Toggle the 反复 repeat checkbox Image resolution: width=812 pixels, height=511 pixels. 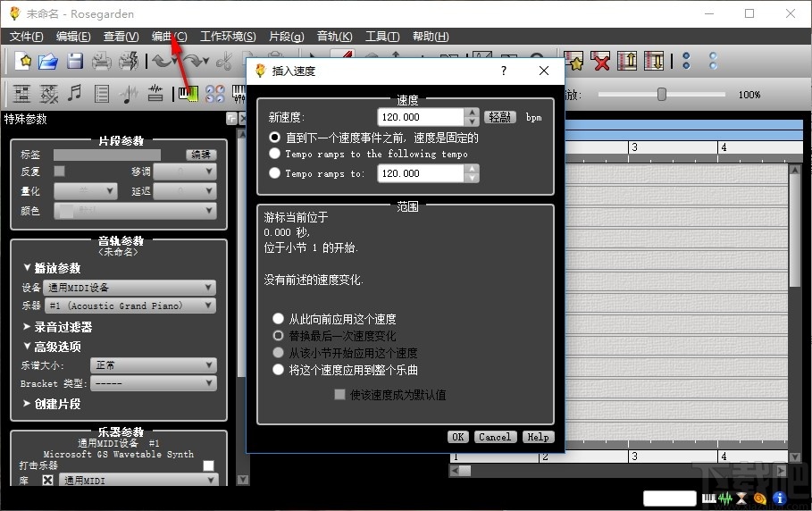[60, 171]
